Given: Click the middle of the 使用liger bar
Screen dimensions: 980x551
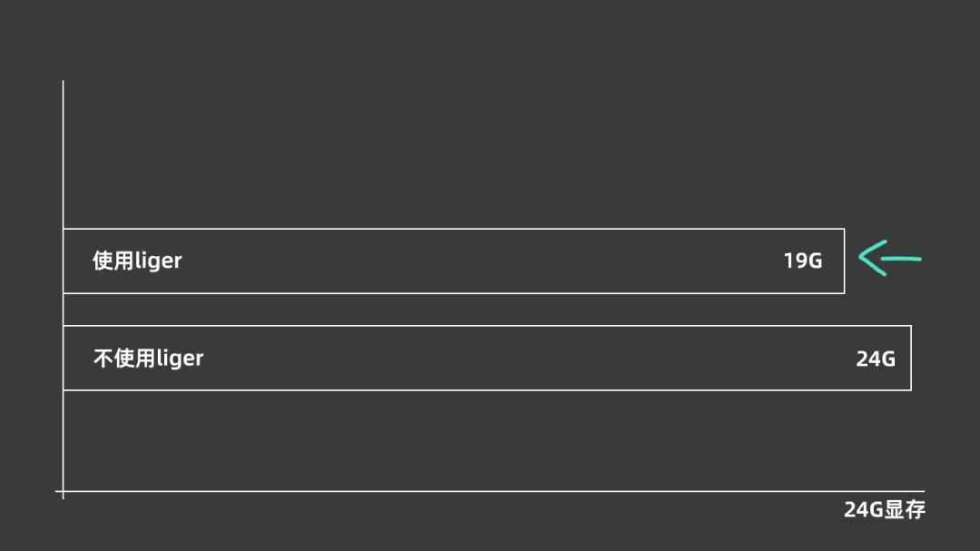Looking at the screenshot, I should tap(454, 261).
